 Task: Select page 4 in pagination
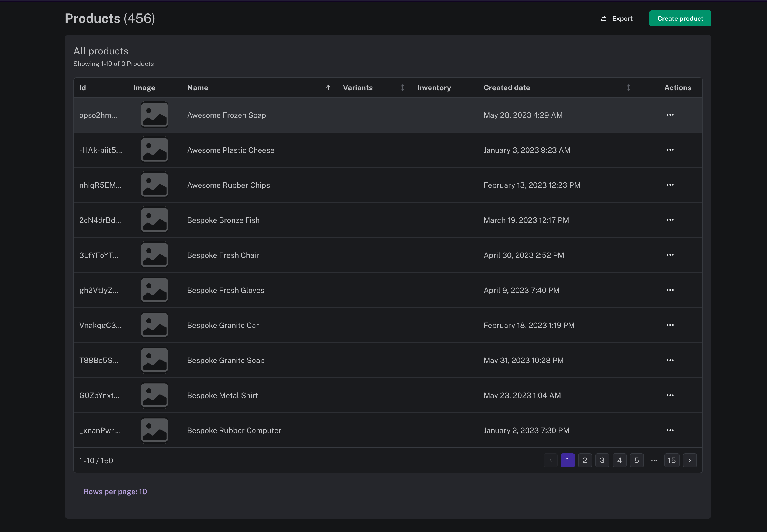(619, 460)
